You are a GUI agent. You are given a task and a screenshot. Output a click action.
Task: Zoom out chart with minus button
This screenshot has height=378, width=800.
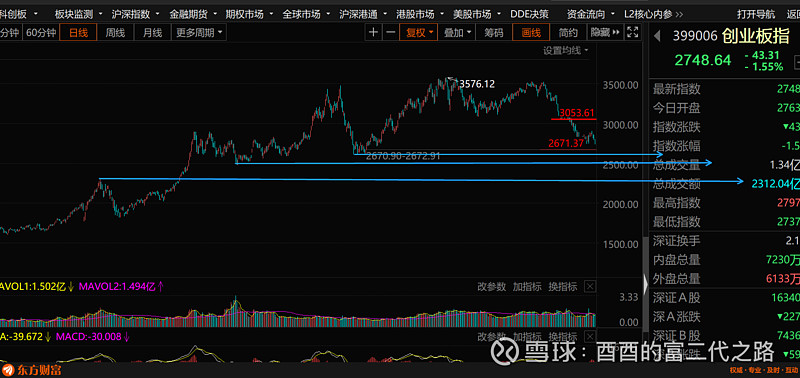pos(390,33)
